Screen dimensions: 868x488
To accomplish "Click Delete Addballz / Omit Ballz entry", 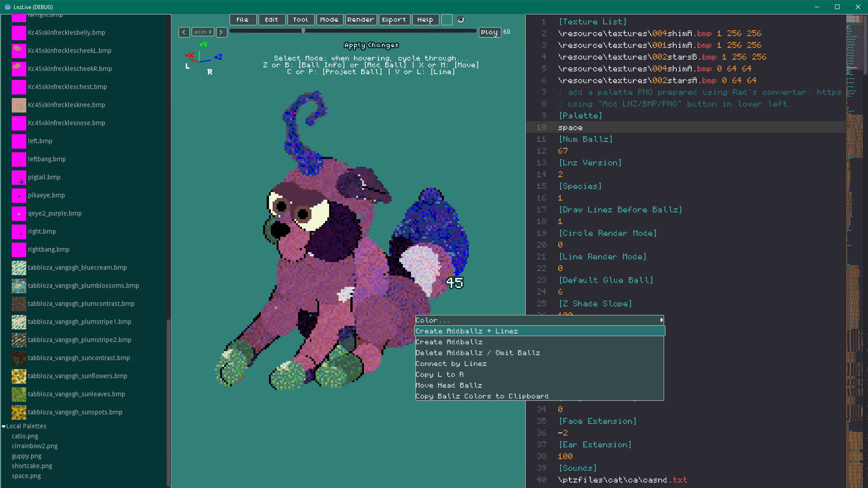I will 477,353.
